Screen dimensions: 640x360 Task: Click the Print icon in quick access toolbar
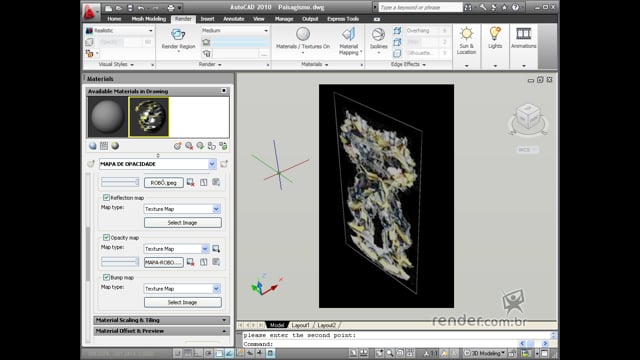point(171,8)
